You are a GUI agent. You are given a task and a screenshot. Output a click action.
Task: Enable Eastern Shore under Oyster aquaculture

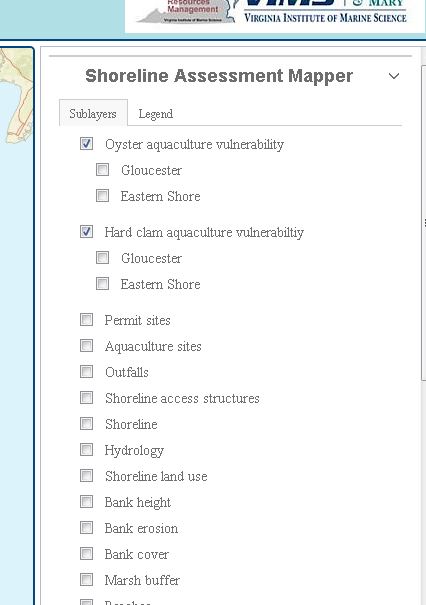click(103, 196)
